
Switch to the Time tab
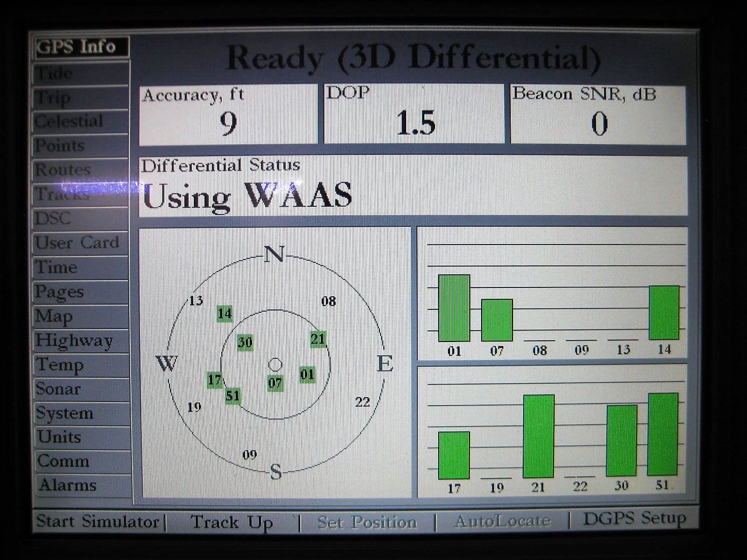[x=81, y=268]
